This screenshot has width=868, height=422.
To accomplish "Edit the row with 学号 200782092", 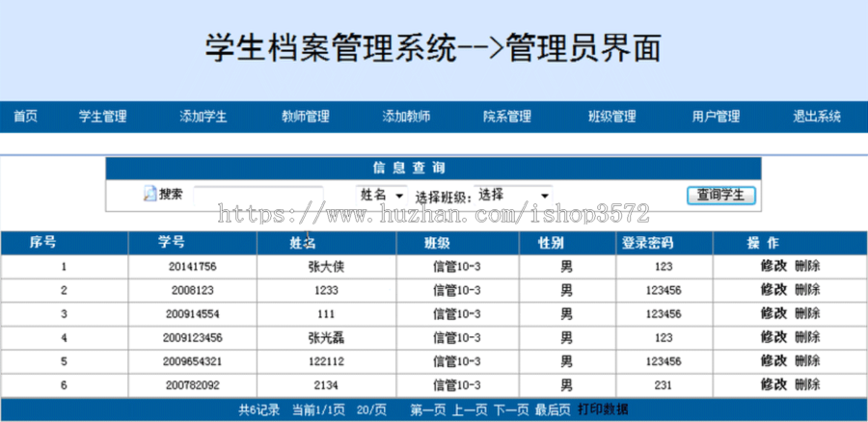I will point(773,385).
